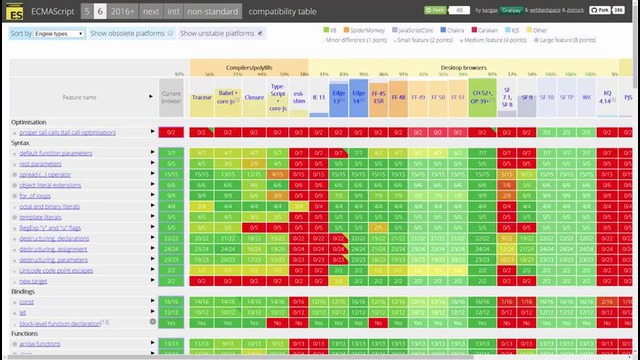
Task: Open object literal extensions link
Action: coord(50,185)
